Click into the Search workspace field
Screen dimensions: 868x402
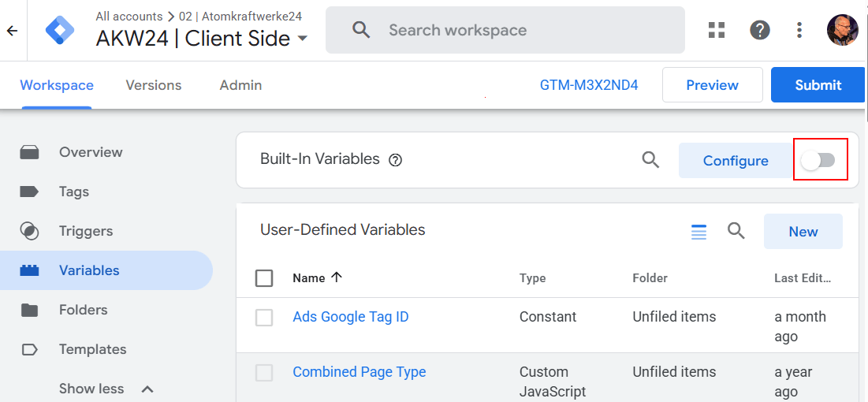(505, 30)
